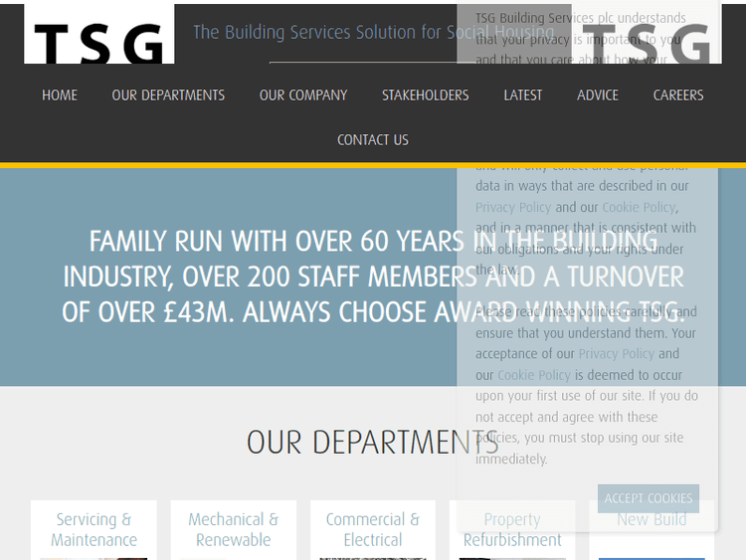Open the Cookie Policy link before "is deemed to occur"
Image resolution: width=746 pixels, height=560 pixels.
[x=534, y=375]
